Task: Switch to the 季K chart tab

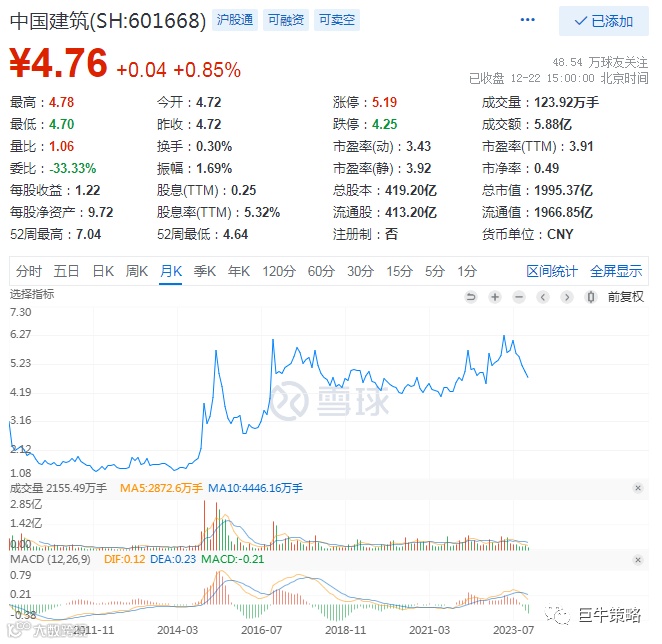Action: tap(205, 271)
